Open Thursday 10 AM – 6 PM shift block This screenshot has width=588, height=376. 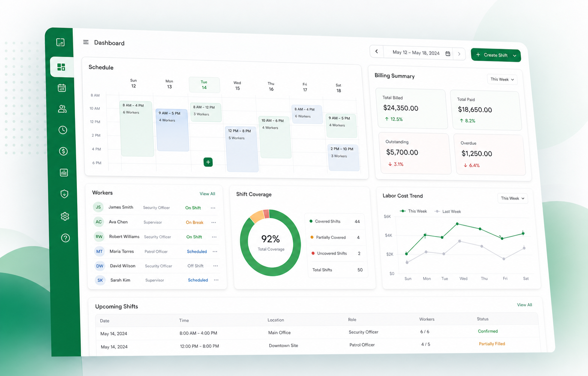pyautogui.click(x=275, y=137)
